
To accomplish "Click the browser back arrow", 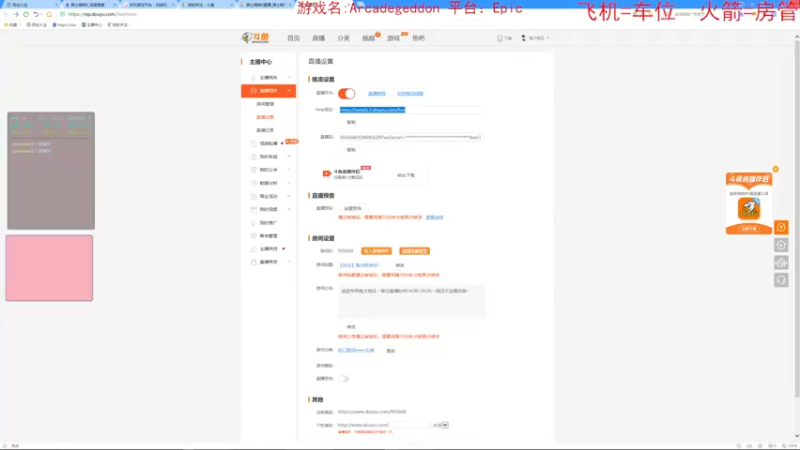I will point(6,14).
